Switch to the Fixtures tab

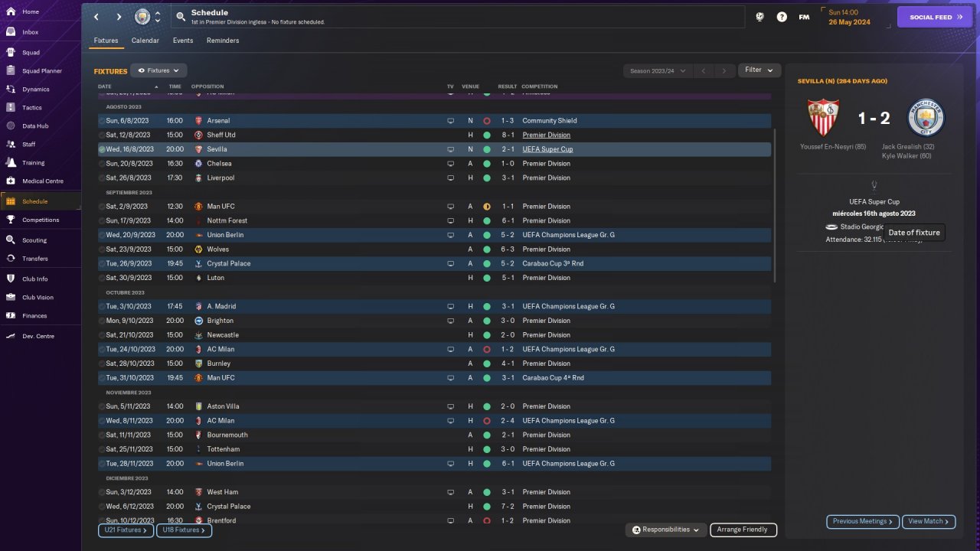coord(106,41)
